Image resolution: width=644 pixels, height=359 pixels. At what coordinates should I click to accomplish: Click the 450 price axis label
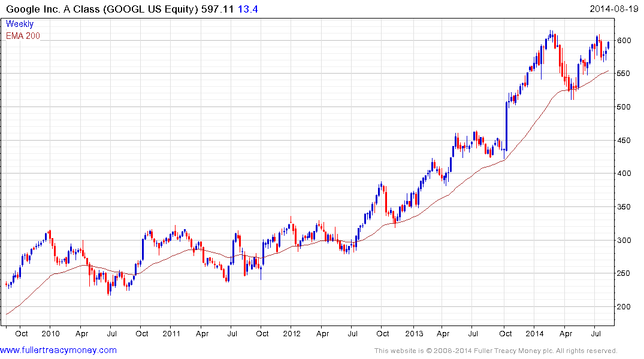point(624,141)
